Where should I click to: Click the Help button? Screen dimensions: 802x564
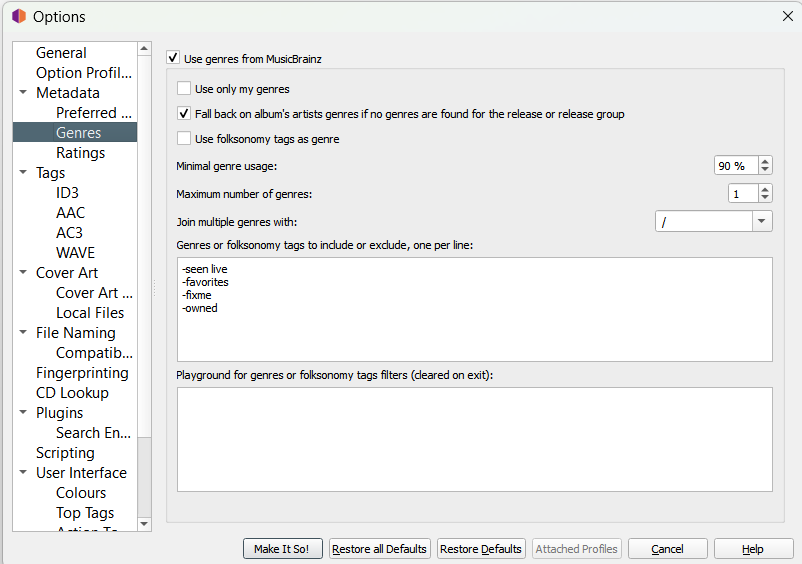(x=753, y=549)
